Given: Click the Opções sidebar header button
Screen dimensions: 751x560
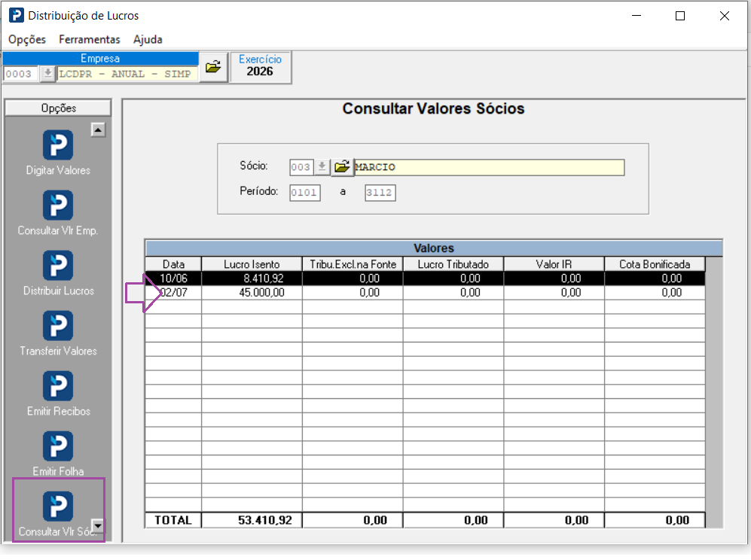Looking at the screenshot, I should coord(58,108).
